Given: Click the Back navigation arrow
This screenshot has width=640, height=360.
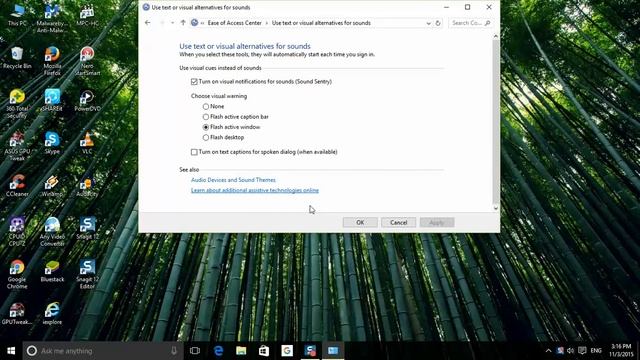Looking at the screenshot, I should (x=148, y=23).
